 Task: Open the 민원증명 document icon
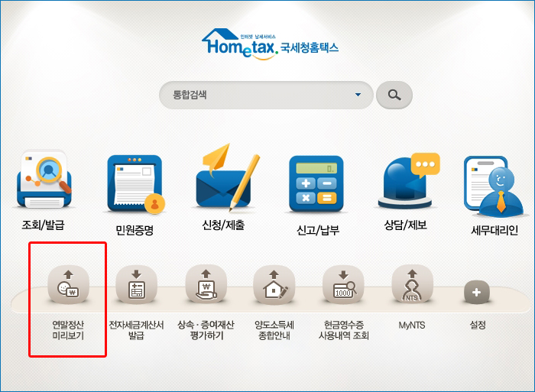[136, 183]
